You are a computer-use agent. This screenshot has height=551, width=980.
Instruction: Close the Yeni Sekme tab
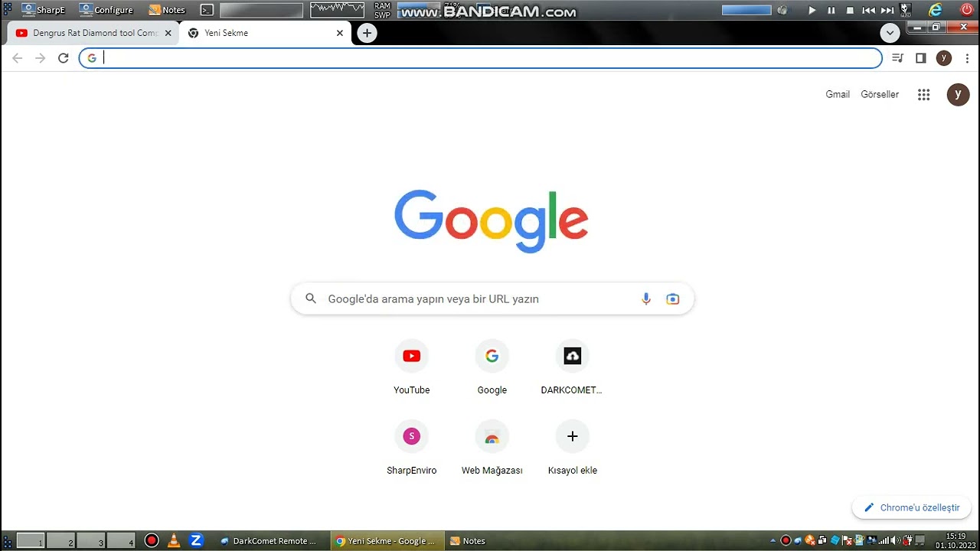click(340, 33)
